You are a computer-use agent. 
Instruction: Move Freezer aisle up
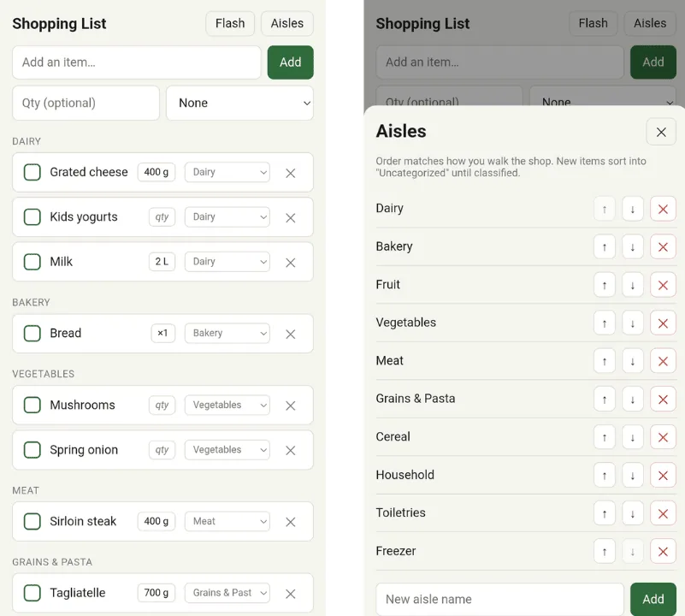pyautogui.click(x=604, y=551)
